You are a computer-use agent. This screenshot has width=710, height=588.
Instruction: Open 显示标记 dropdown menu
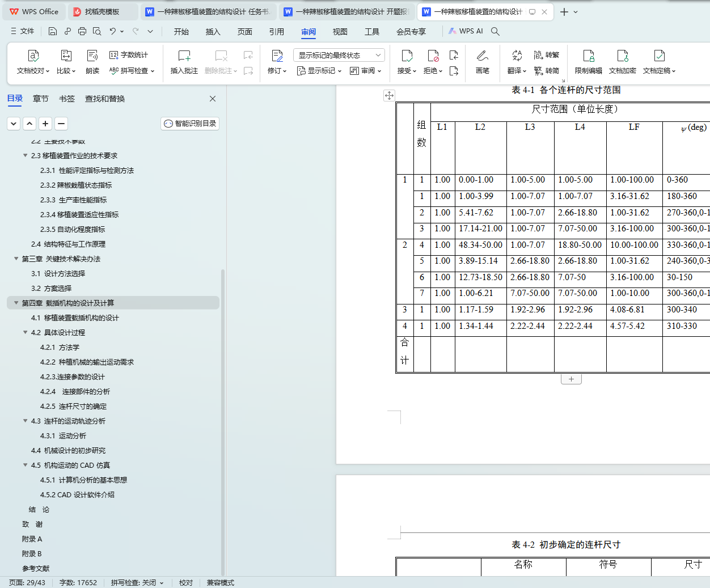(x=319, y=71)
